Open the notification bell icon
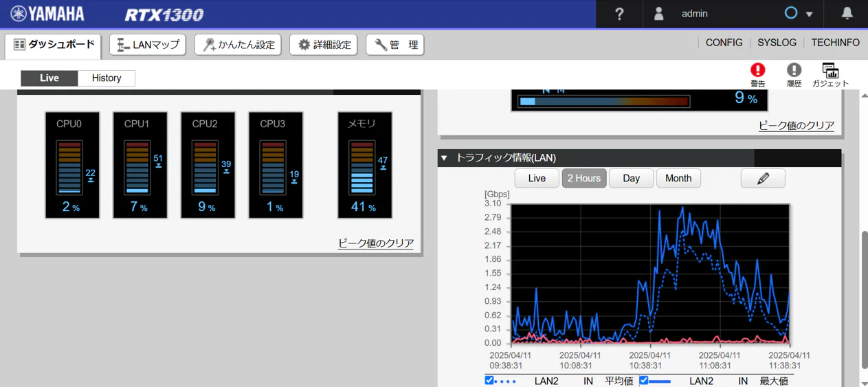 click(x=847, y=14)
